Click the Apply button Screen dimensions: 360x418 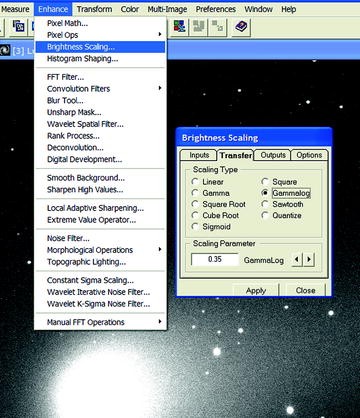point(255,290)
